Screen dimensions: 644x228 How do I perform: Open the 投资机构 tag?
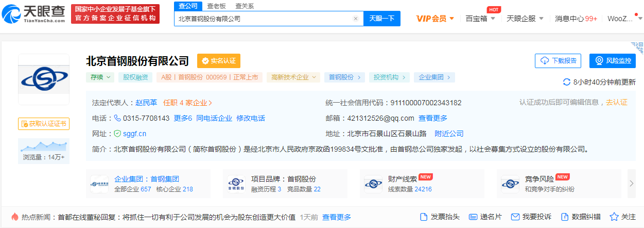click(x=390, y=77)
